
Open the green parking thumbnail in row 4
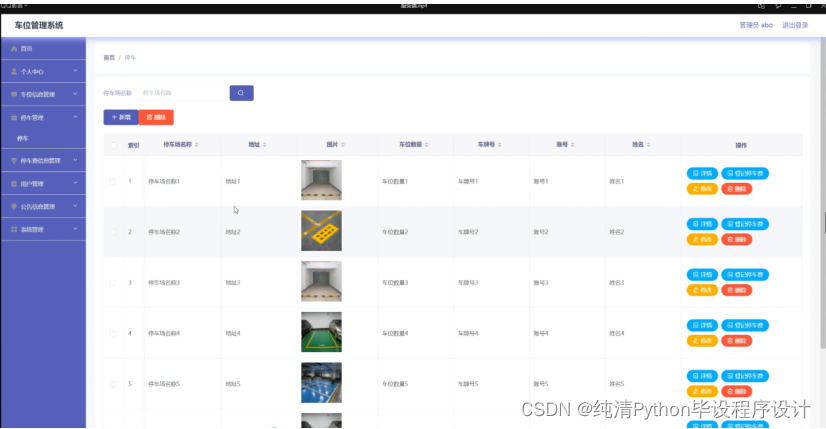[x=321, y=332]
